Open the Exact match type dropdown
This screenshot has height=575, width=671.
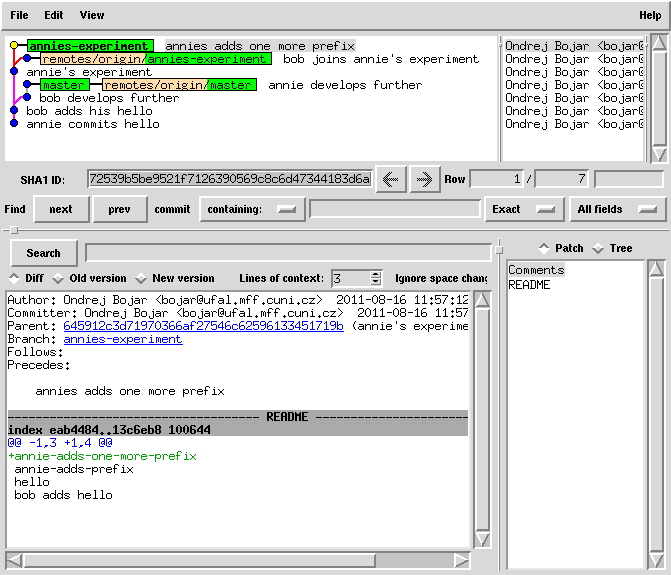(520, 209)
